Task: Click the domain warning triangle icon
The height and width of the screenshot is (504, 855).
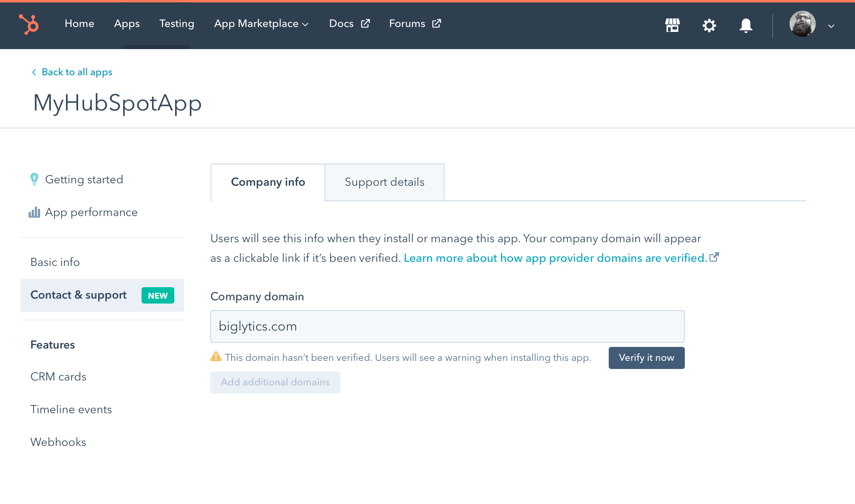Action: point(216,357)
